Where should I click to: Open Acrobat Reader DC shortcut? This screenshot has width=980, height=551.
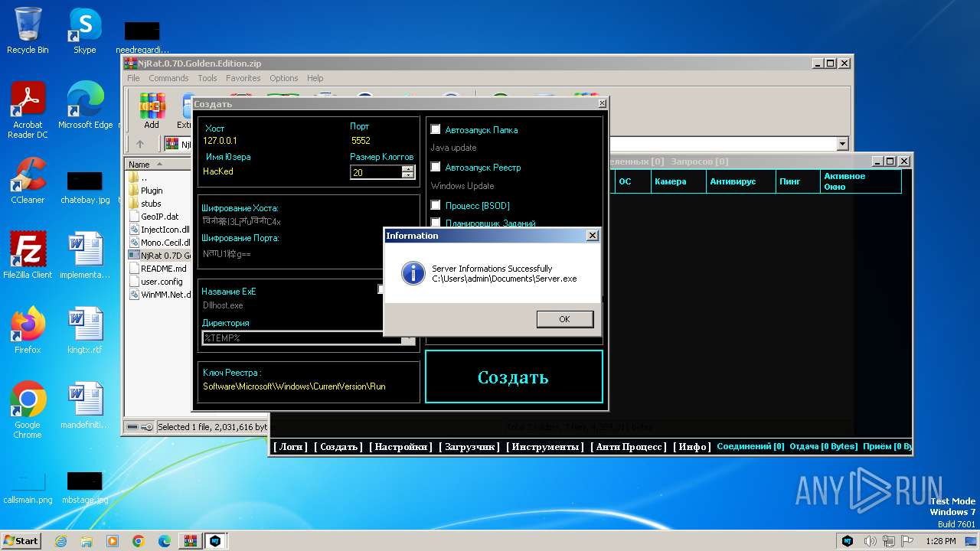click(x=28, y=110)
